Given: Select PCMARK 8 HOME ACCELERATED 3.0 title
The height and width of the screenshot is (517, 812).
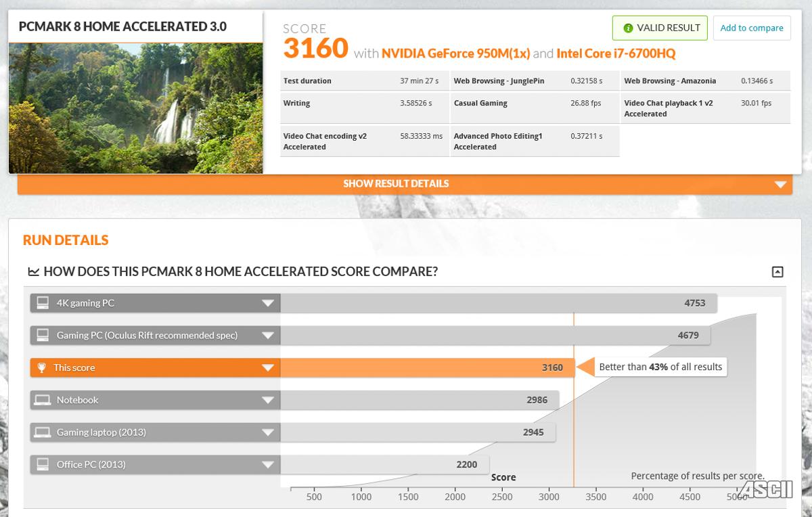Looking at the screenshot, I should (122, 27).
